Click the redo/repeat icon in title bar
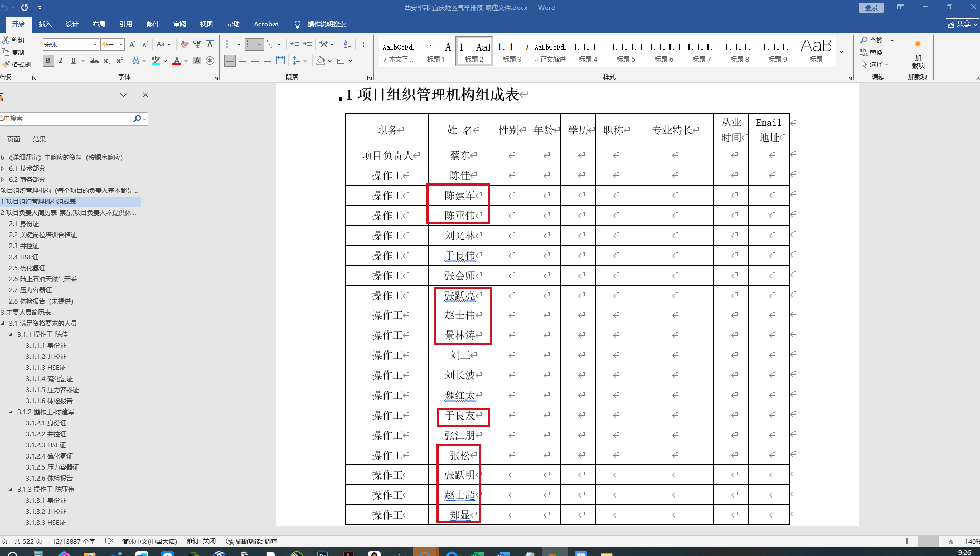Screen dimensions: 980x556 point(24,8)
